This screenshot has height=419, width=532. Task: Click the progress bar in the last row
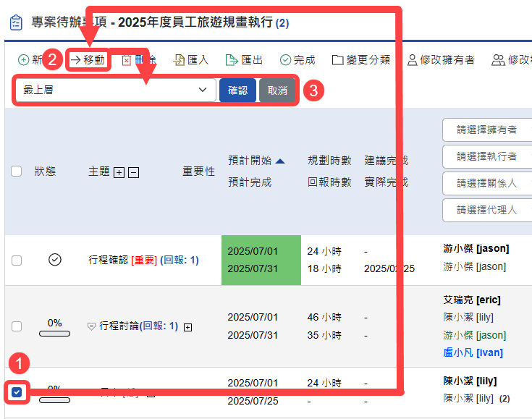pyautogui.click(x=54, y=400)
